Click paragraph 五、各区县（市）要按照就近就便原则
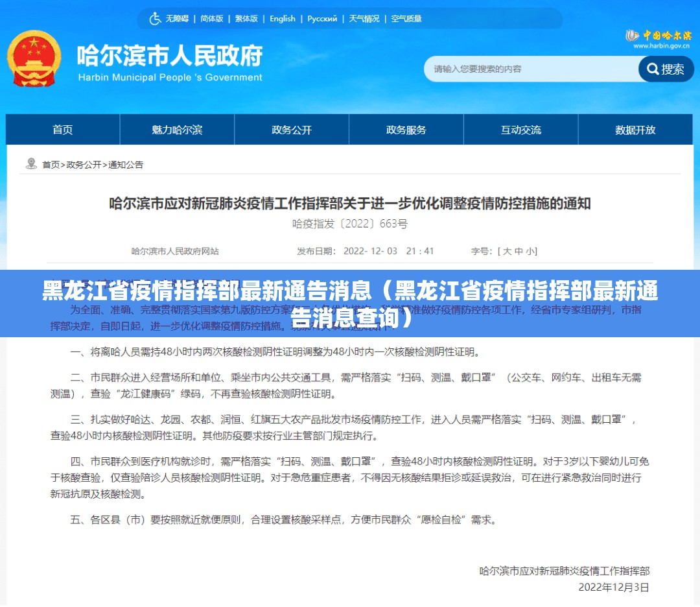This screenshot has width=700, height=607. pos(284,520)
